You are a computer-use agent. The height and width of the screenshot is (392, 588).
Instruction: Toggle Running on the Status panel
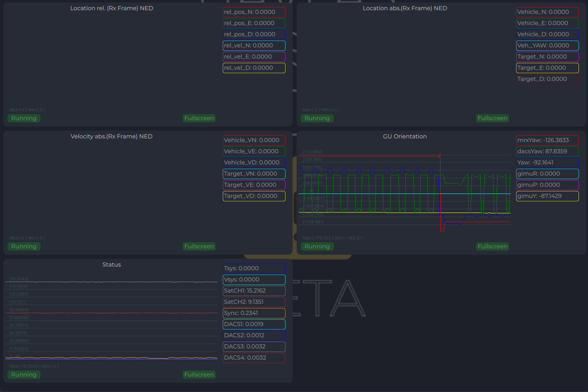(x=24, y=375)
